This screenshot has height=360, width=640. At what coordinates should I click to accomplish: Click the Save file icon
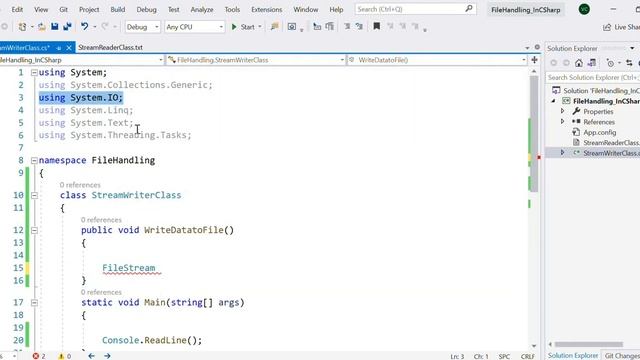pyautogui.click(x=54, y=27)
